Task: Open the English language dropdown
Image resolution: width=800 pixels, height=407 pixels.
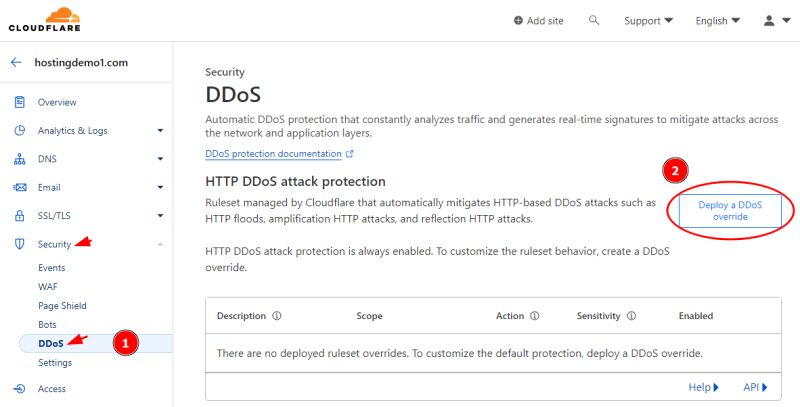Action: 717,20
